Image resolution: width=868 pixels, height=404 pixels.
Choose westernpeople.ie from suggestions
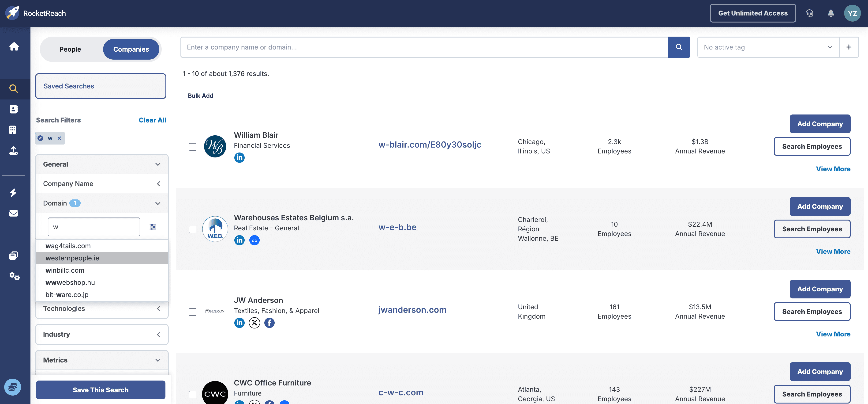coord(72,258)
